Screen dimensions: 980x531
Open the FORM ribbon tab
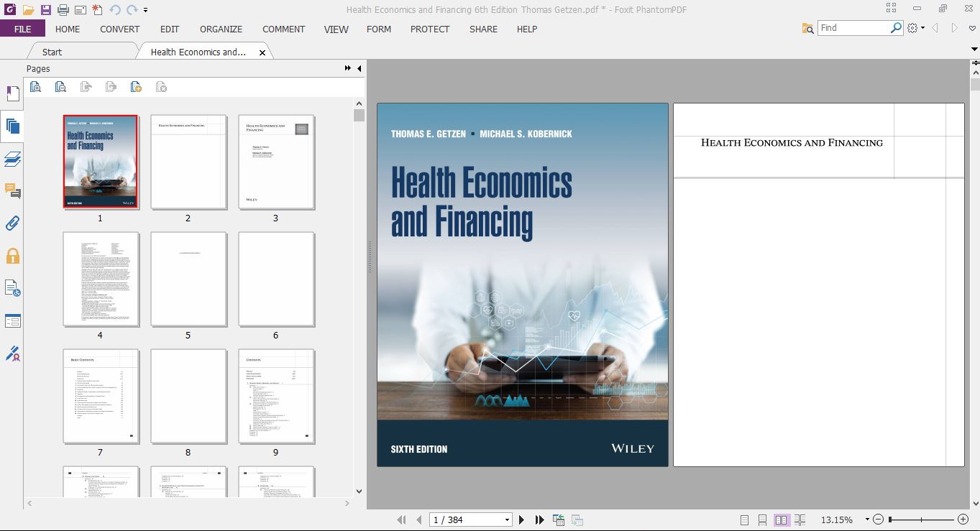(379, 29)
